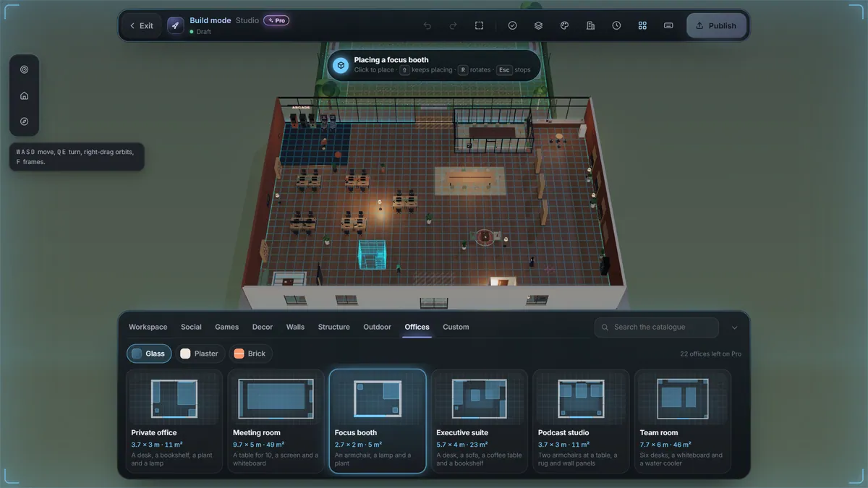868x488 pixels.
Task: Switch to the Walls tab
Action: click(x=295, y=327)
